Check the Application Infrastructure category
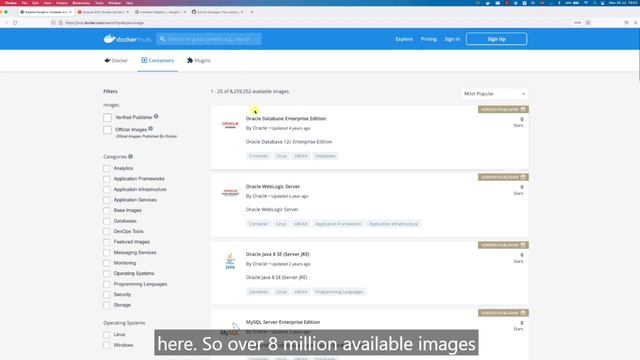Screen dimensions: 640x360 107,189
